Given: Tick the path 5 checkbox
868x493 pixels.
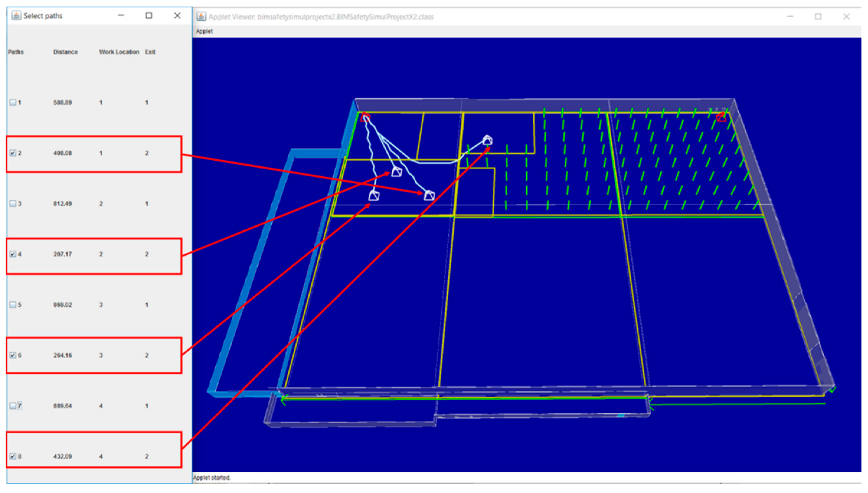Looking at the screenshot, I should [13, 305].
